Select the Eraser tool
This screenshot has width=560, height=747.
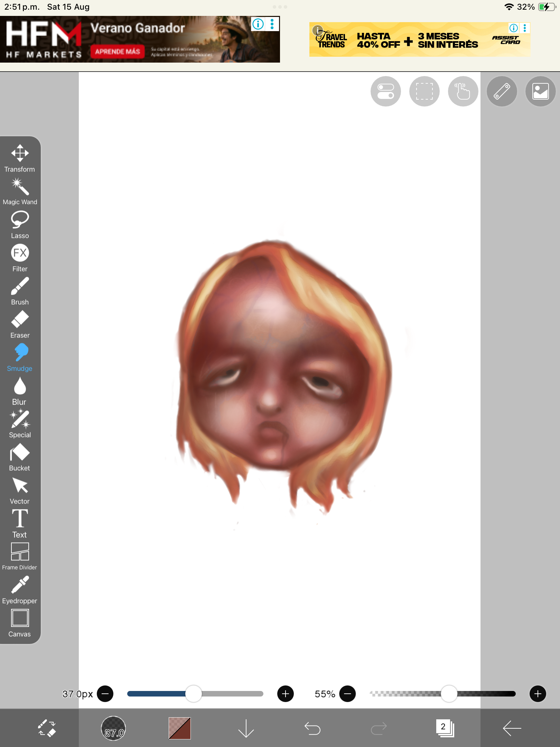coord(20,324)
